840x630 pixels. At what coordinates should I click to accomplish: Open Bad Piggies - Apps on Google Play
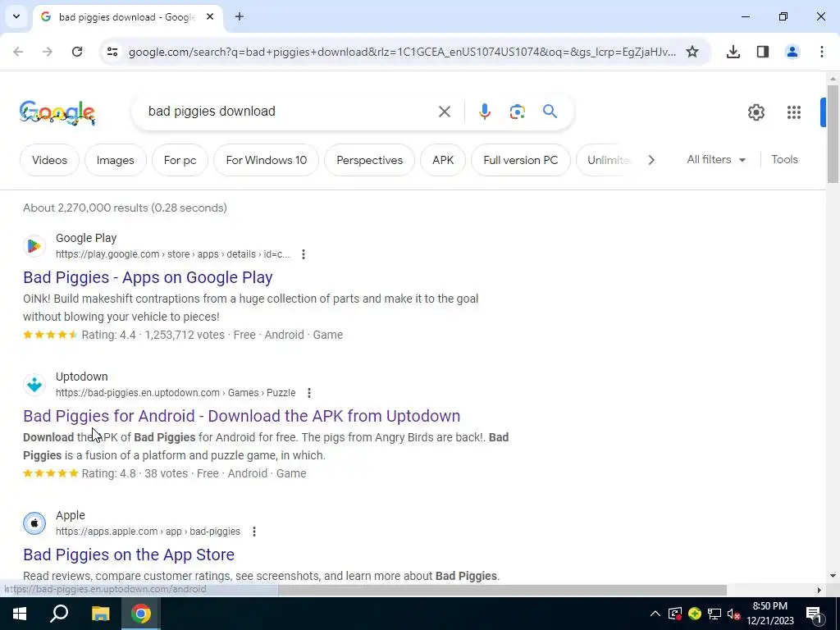coord(148,277)
